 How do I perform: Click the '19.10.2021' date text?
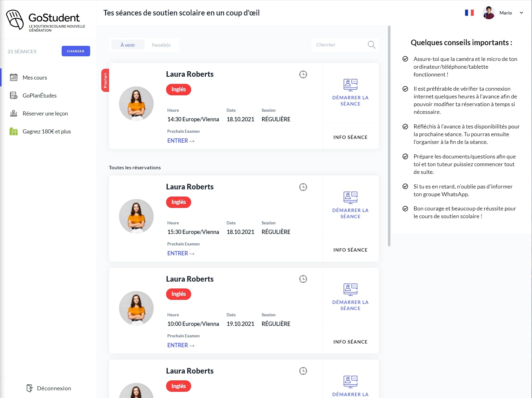[240, 324]
